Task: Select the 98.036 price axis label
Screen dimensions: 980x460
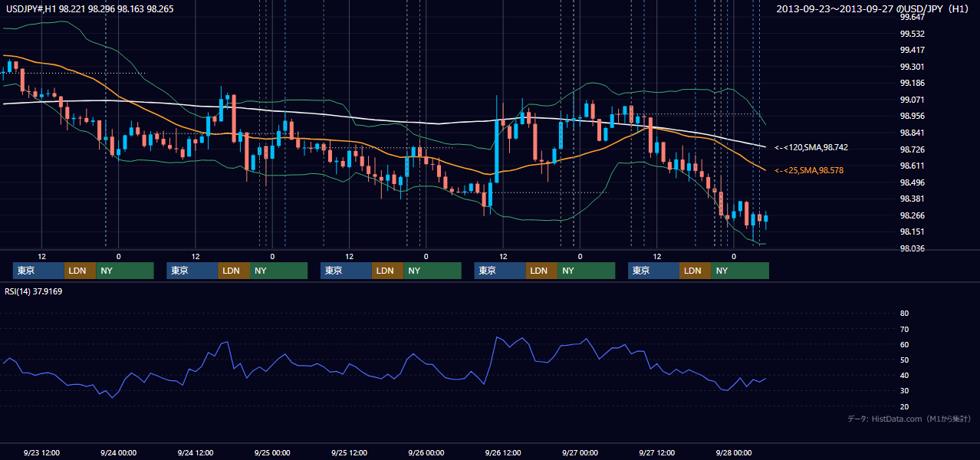Action: pos(912,248)
